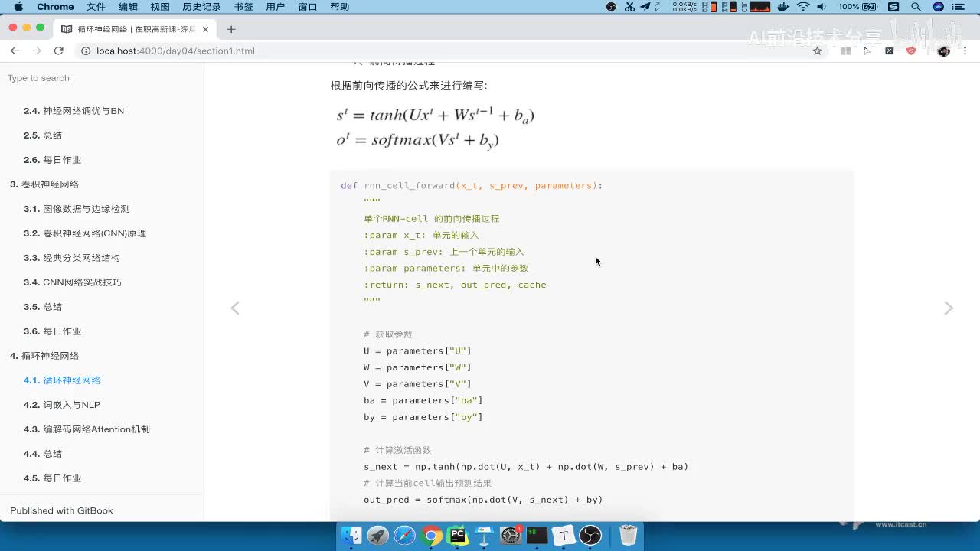Go to previous page with left chevron
980x551 pixels.
pos(235,308)
